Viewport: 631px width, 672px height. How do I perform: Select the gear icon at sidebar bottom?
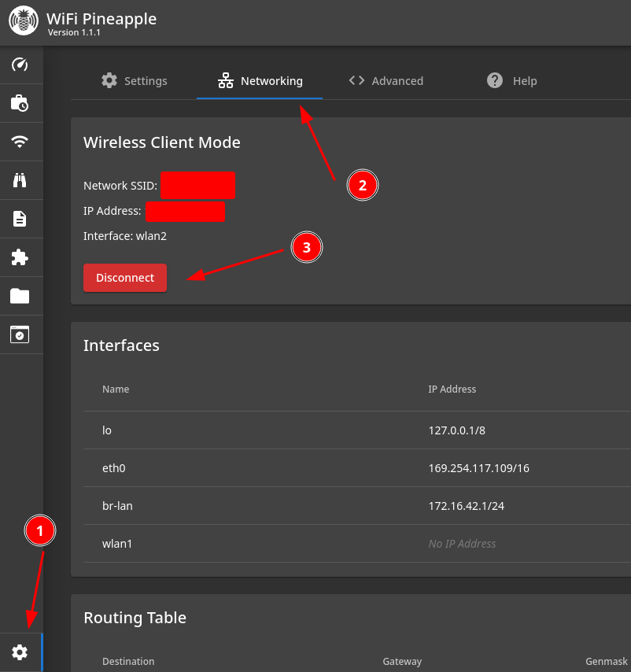(20, 652)
